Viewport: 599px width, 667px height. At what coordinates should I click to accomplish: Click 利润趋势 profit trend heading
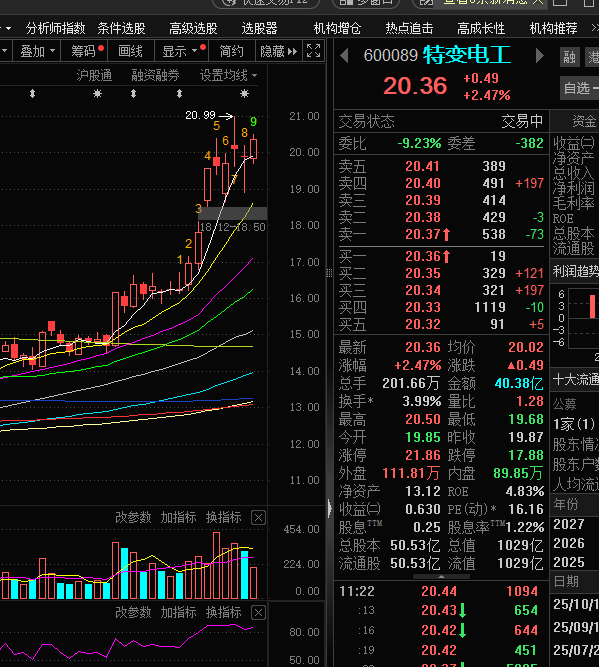[575, 271]
